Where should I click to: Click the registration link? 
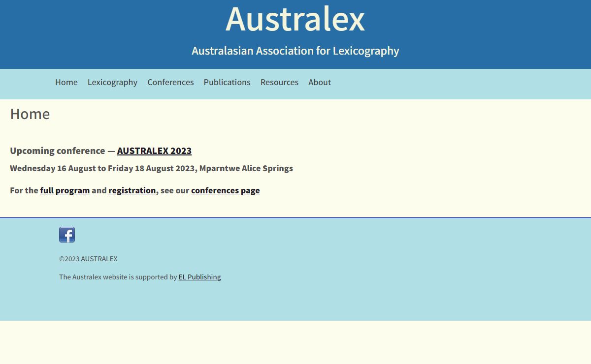tap(132, 190)
